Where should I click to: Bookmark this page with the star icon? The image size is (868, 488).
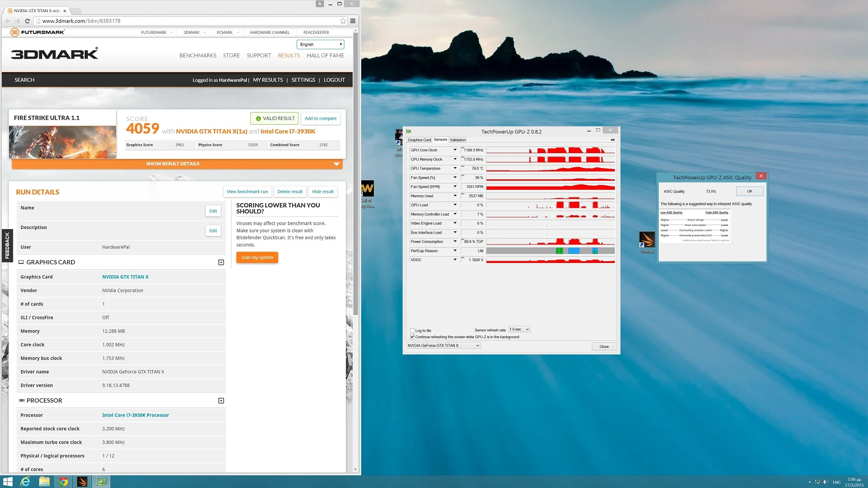pos(343,21)
